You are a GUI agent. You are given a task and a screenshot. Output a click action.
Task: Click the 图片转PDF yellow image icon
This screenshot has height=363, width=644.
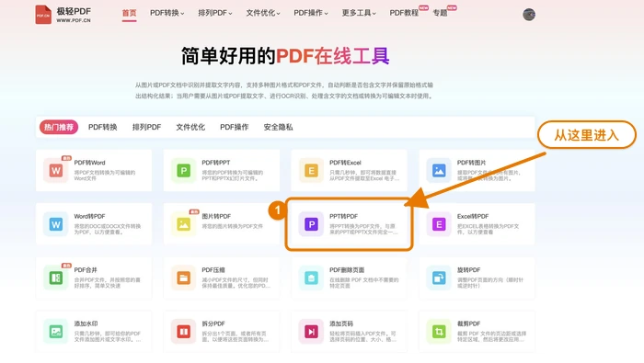[184, 224]
